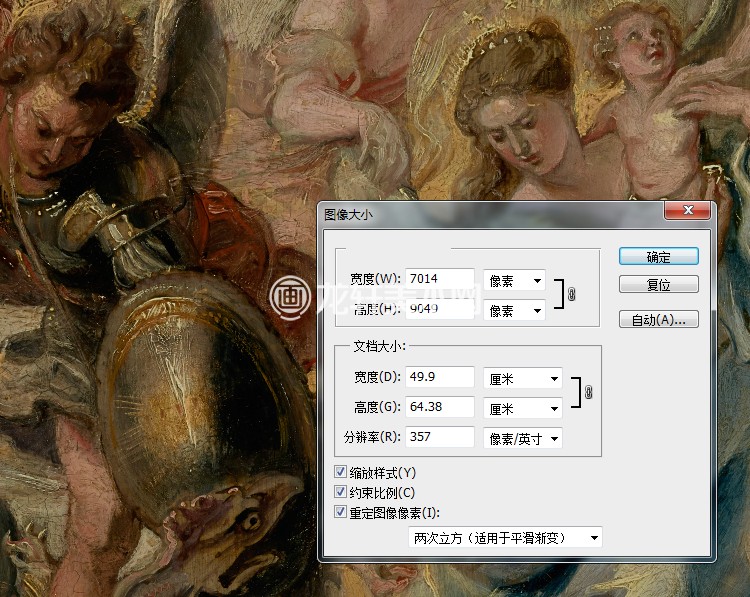Open the 宽度(W) 像素 unit dropdown
This screenshot has width=750, height=597.
514,281
